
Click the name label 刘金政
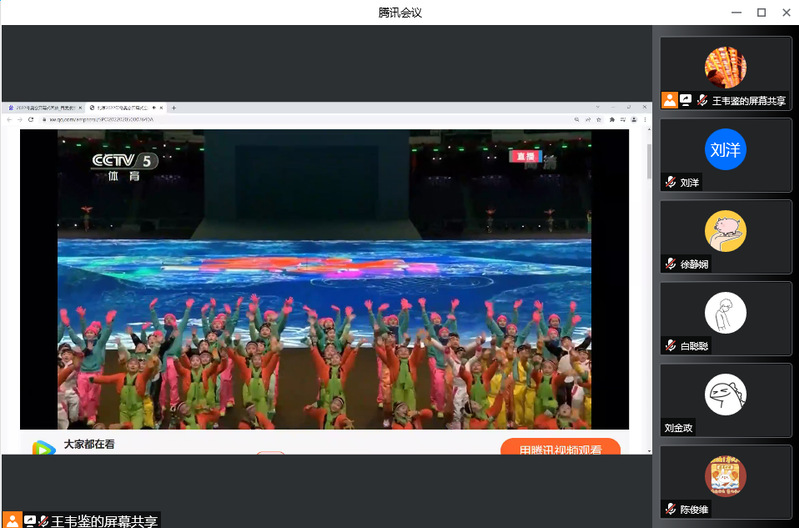click(x=678, y=428)
